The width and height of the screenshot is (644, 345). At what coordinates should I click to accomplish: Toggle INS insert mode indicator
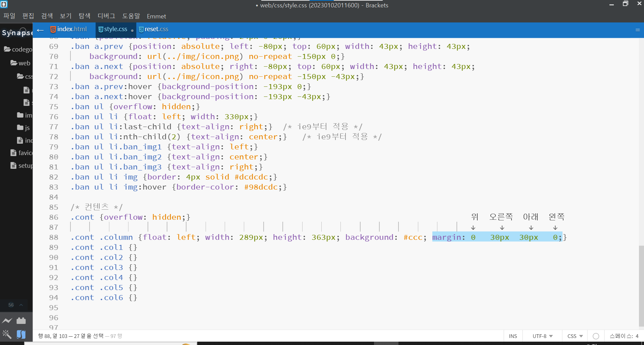coord(513,336)
